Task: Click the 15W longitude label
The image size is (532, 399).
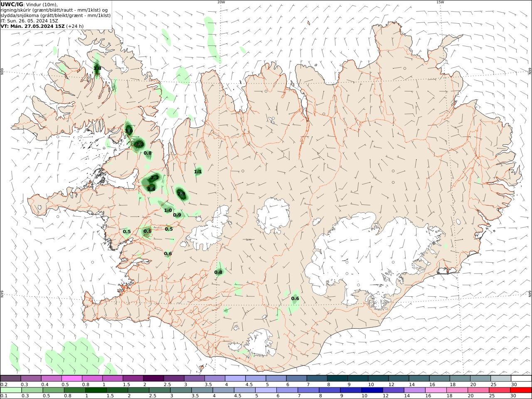Action: point(440,2)
